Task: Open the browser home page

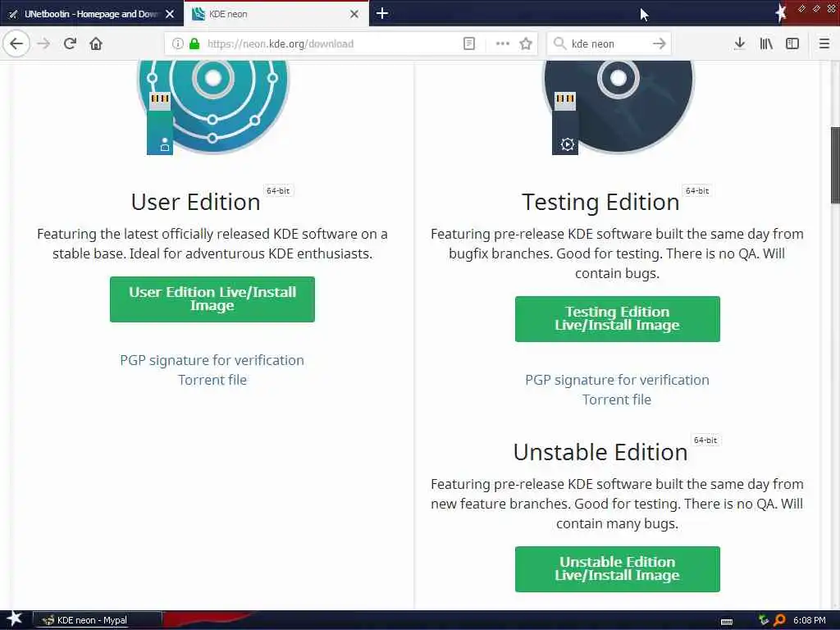Action: [96, 43]
